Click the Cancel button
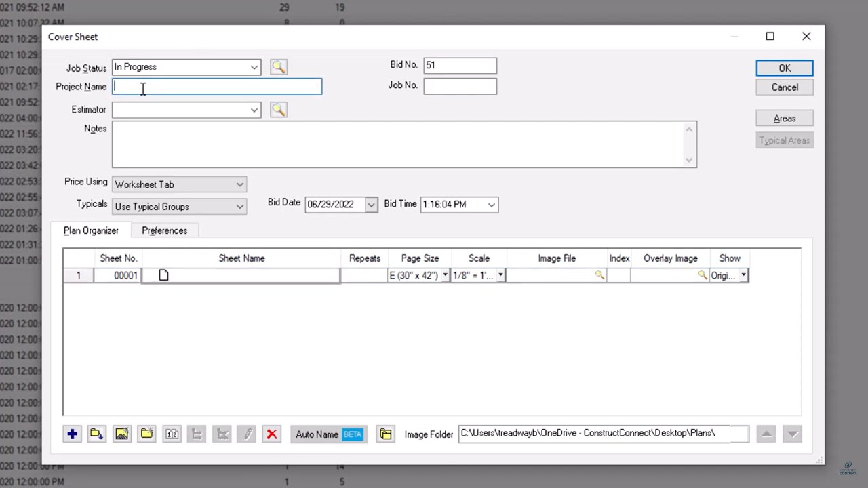The width and height of the screenshot is (868, 488). coord(785,87)
